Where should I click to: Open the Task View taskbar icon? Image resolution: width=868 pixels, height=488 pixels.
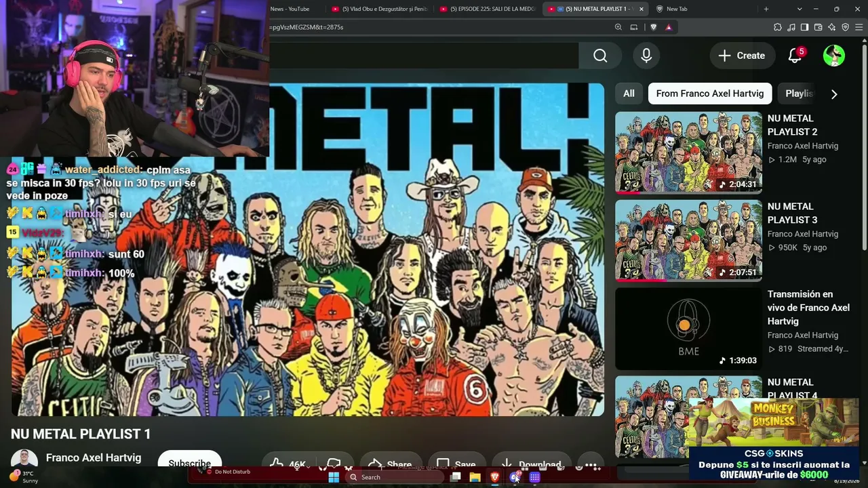pos(456,477)
